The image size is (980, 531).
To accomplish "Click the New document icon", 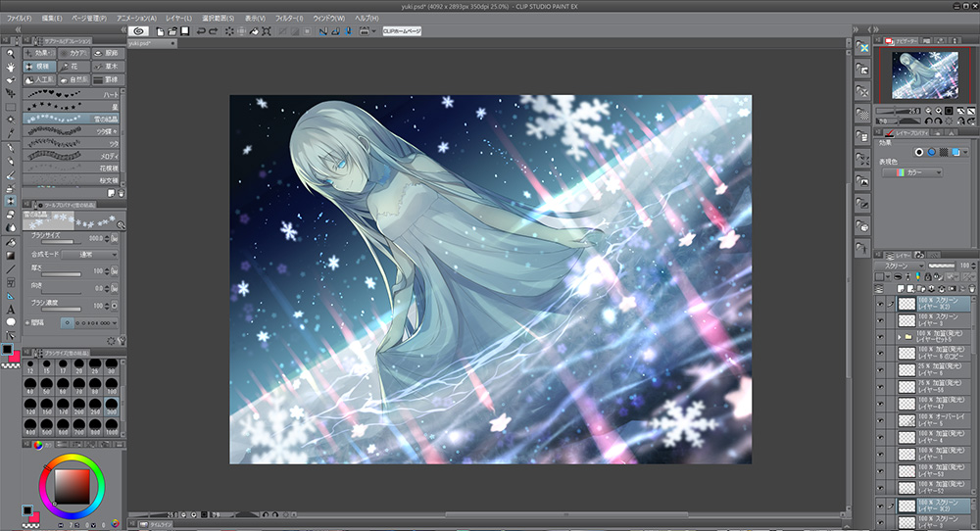I will pos(160,31).
